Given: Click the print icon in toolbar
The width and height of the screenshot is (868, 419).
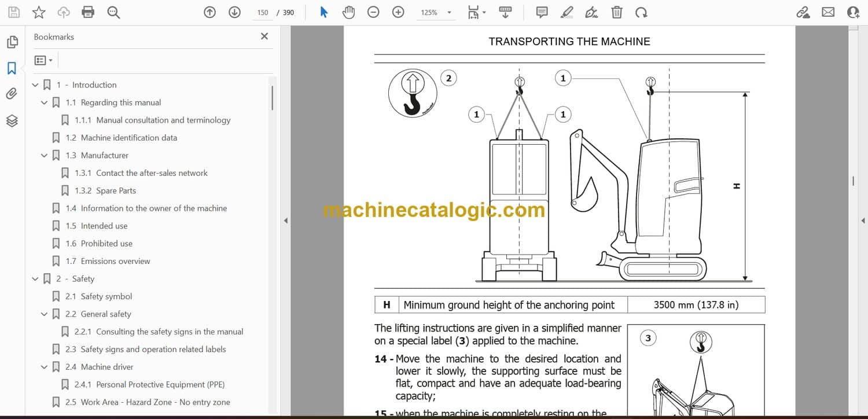Looking at the screenshot, I should coord(88,12).
